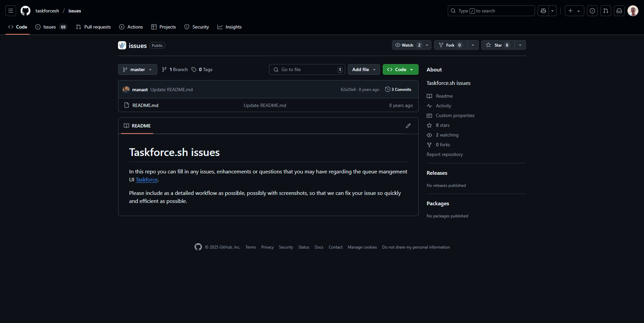Click manast's commit author avatar
Viewport: 644px width, 323px height.
pos(126,89)
